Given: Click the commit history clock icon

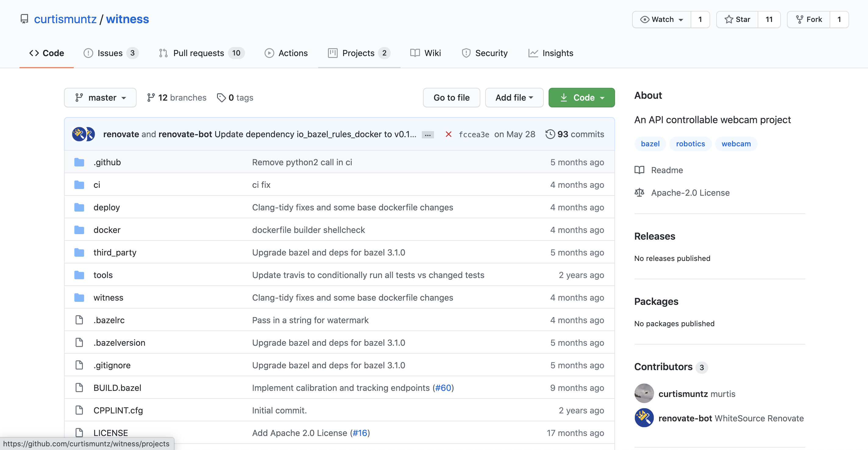Looking at the screenshot, I should coord(550,134).
